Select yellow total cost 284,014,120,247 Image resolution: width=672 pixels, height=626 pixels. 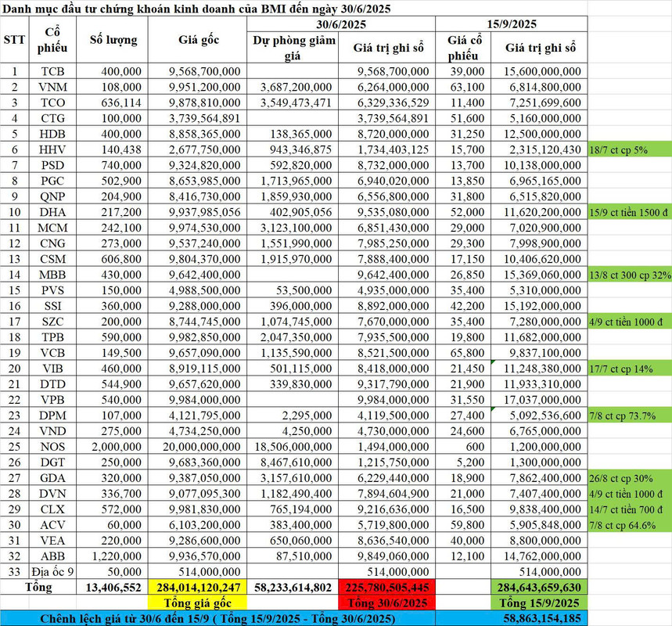[198, 588]
